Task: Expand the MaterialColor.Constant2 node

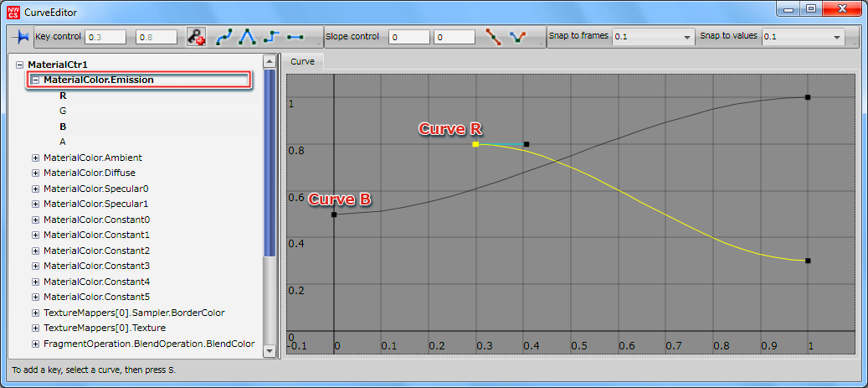Action: pos(36,251)
